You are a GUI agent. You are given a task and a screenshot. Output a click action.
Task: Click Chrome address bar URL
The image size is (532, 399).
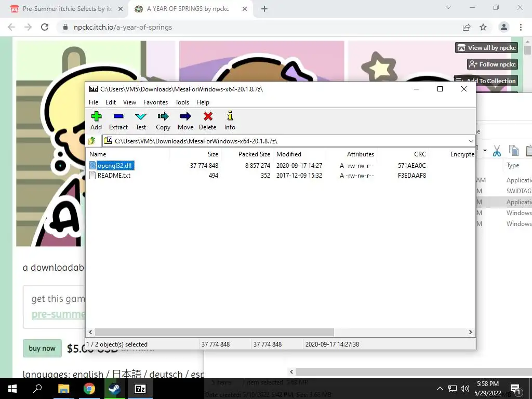(x=123, y=27)
